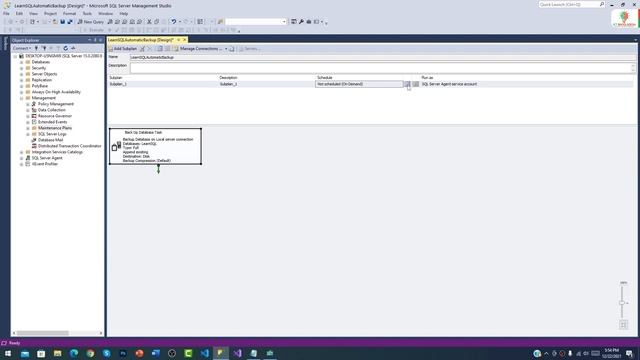Screen dimensions: 640x360
Task: Open the Edit menu
Action: pos(19,13)
